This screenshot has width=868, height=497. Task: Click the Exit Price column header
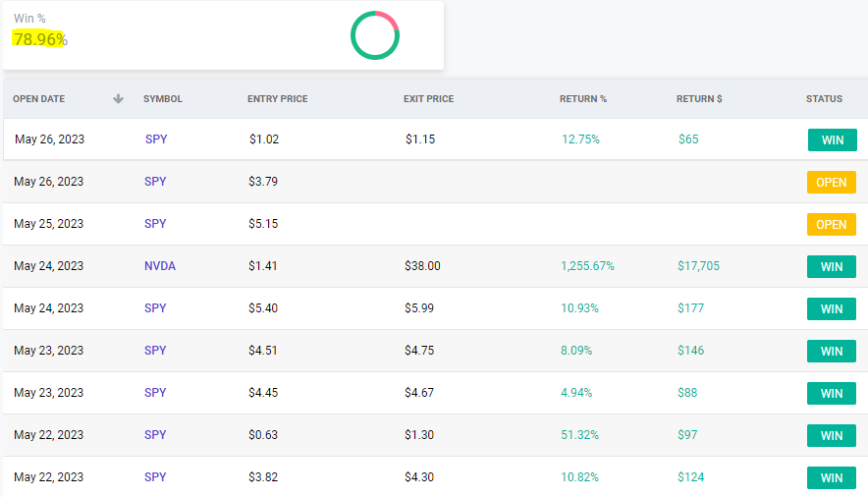428,99
